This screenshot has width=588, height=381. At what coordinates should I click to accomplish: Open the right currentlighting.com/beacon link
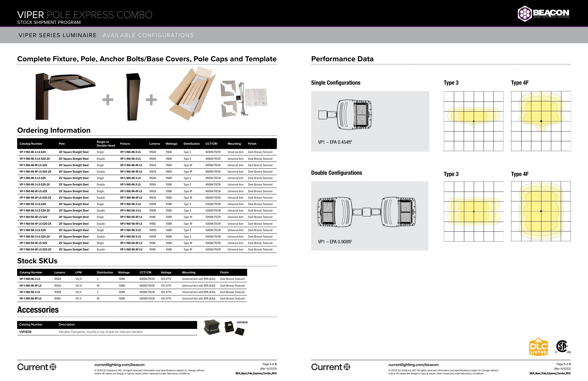pyautogui.click(x=413, y=365)
